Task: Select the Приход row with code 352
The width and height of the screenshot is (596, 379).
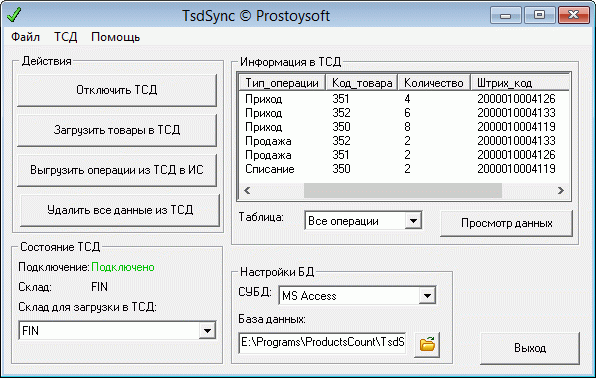Action: [x=404, y=113]
